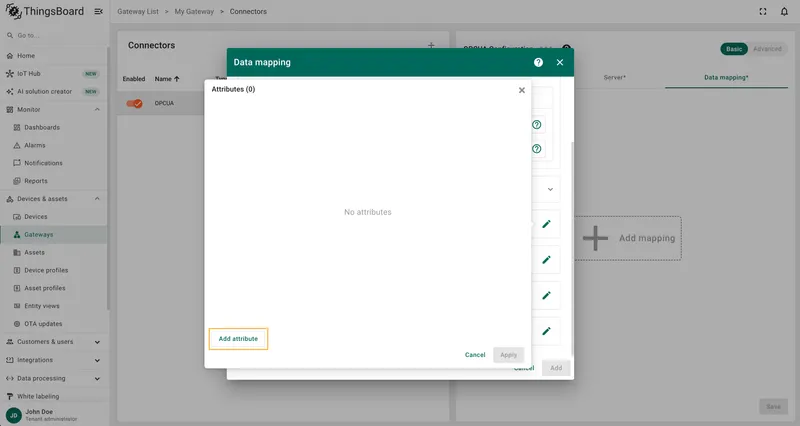The height and width of the screenshot is (426, 800).
Task: Switch to Advanced configuration mode
Action: (767, 49)
